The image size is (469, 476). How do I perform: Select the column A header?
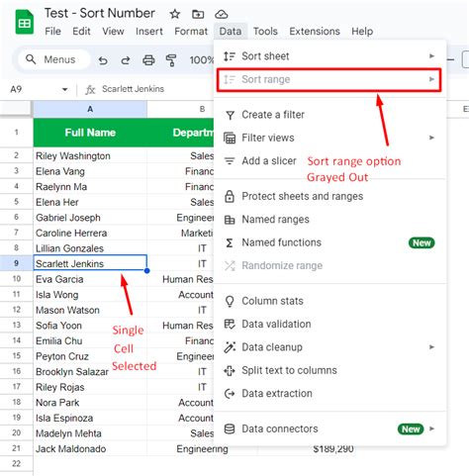(x=90, y=109)
